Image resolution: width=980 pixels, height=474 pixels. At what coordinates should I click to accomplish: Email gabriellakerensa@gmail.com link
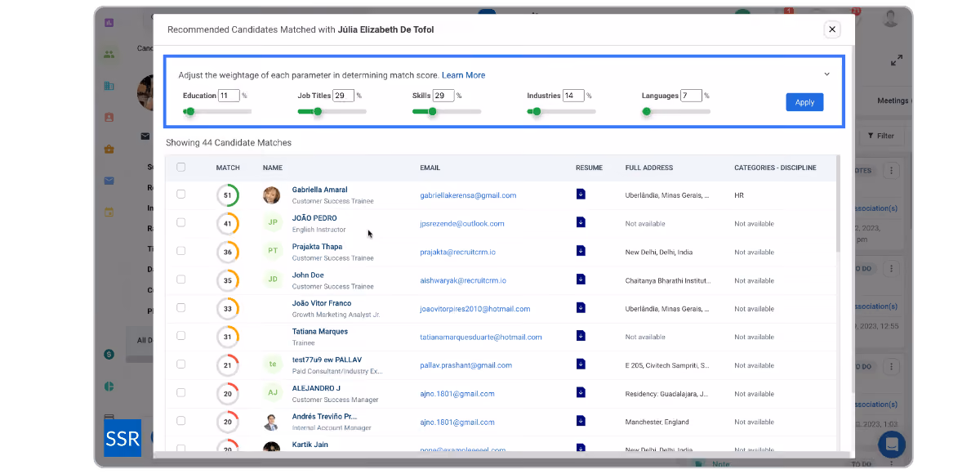pyautogui.click(x=468, y=195)
